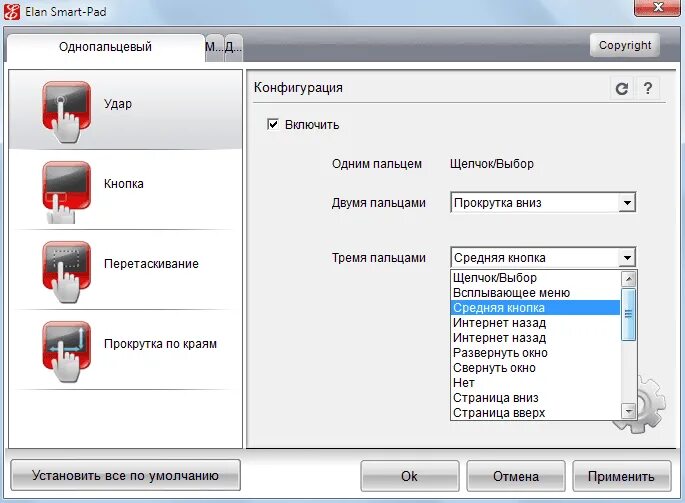Click Установить все по умолчанию button
Image resolution: width=685 pixels, height=503 pixels.
tap(125, 475)
